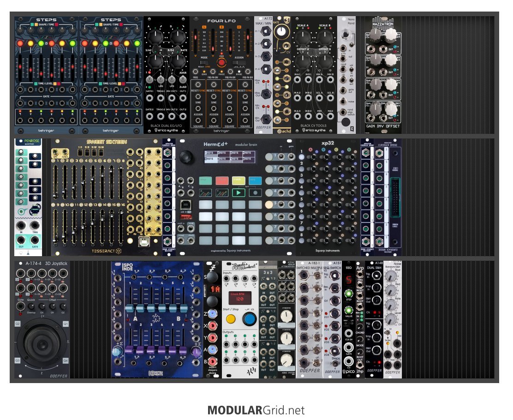This screenshot has height=420, width=513.
Task: Turn the SCALE B knob on Black CV Tools
Action: coord(325,38)
